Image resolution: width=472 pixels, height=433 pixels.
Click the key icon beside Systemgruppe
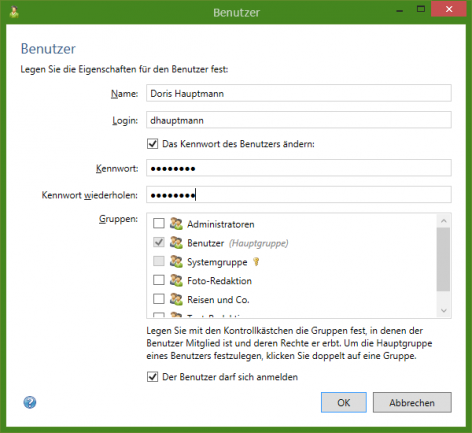point(256,262)
